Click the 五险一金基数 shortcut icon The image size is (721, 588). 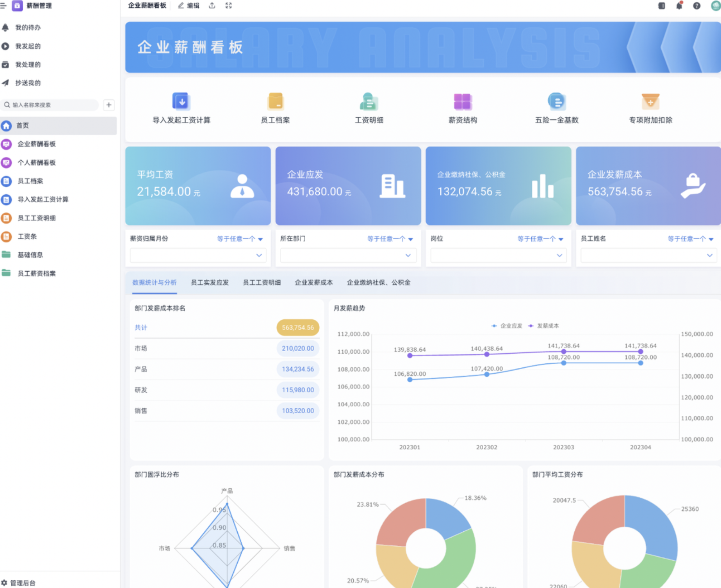[x=557, y=101]
